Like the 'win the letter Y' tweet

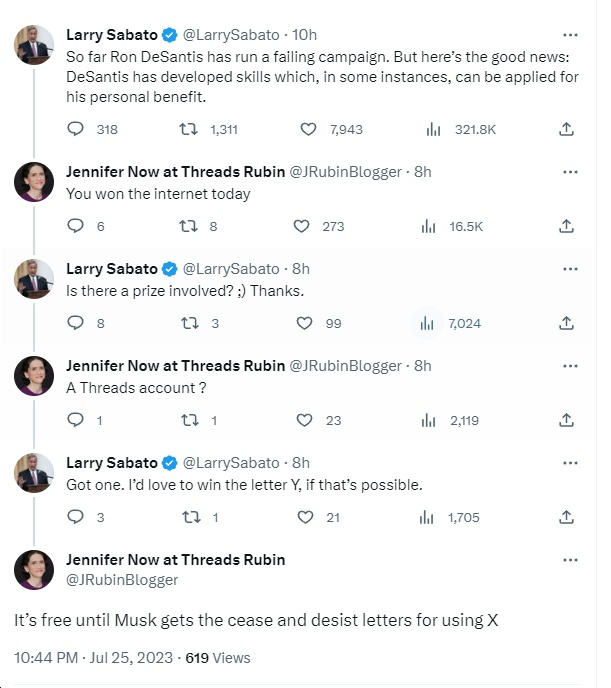pyautogui.click(x=305, y=517)
